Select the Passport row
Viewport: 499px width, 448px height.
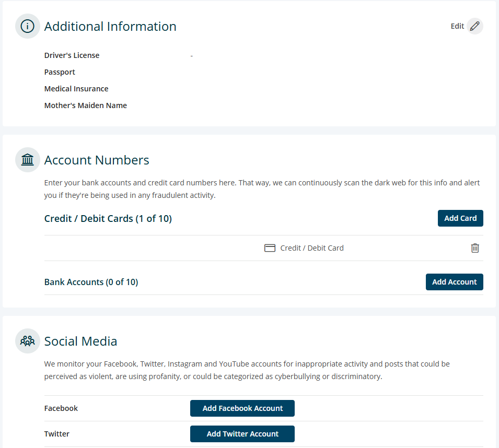(x=60, y=72)
